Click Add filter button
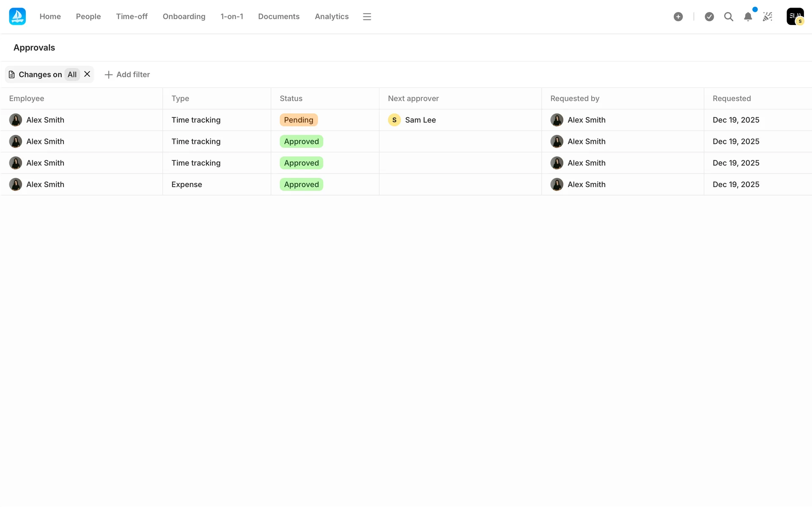 (127, 75)
